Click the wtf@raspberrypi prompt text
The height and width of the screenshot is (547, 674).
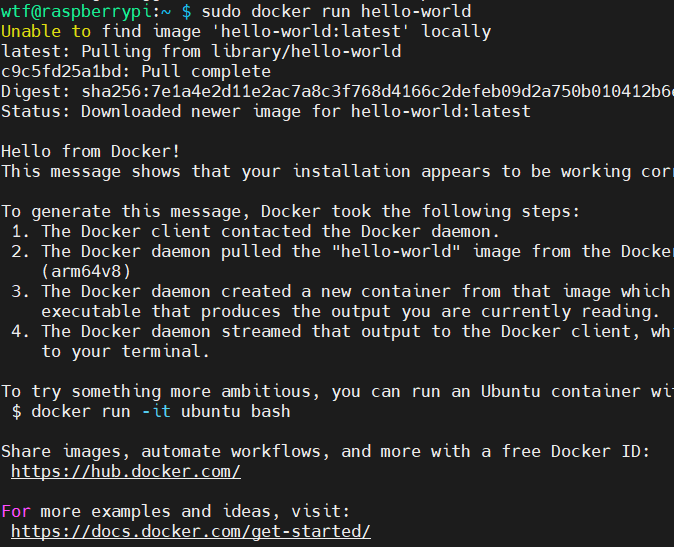click(x=76, y=12)
